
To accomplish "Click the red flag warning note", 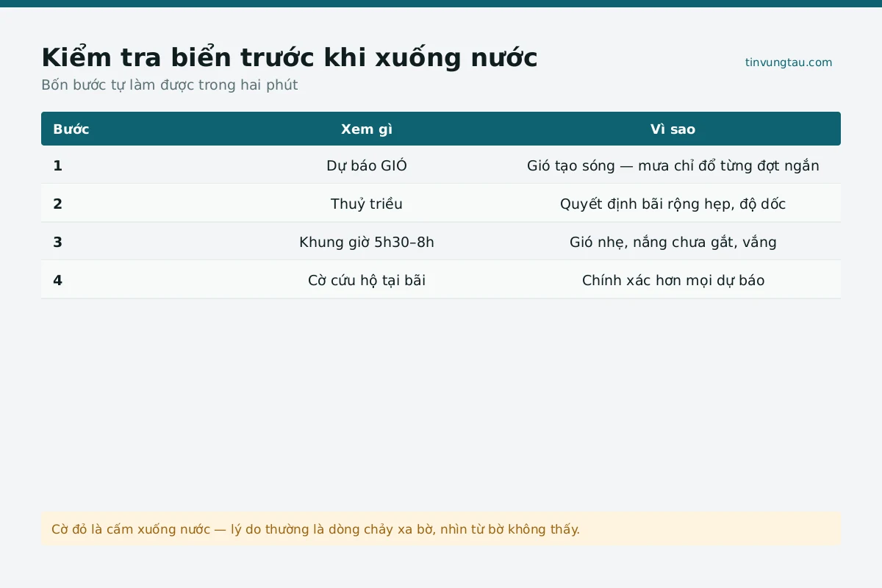I will click(x=441, y=529).
